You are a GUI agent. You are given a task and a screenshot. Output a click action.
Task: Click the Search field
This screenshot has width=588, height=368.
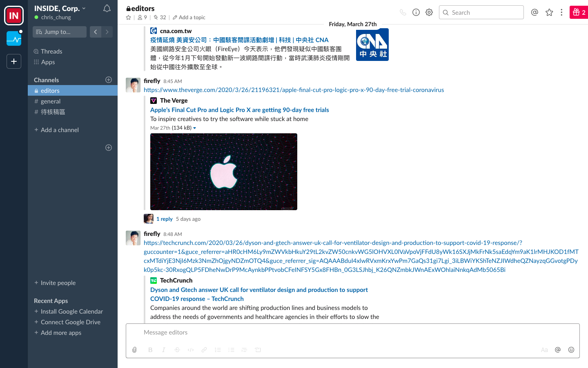click(481, 12)
